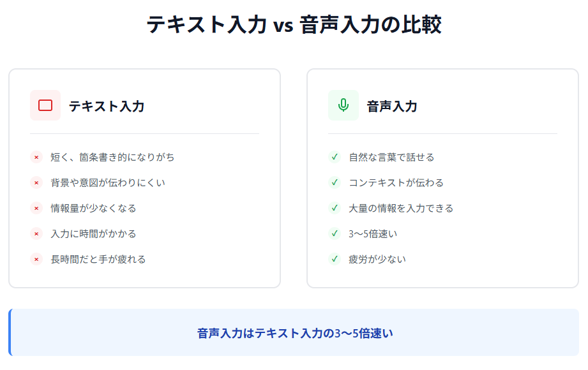Click the list item text 情報量が少なくなる

tap(93, 208)
